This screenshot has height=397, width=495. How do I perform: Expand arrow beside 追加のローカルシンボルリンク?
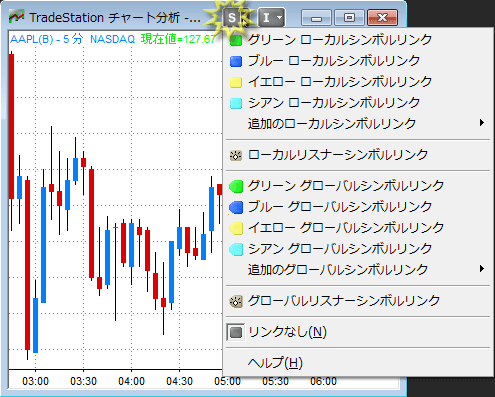coord(482,123)
